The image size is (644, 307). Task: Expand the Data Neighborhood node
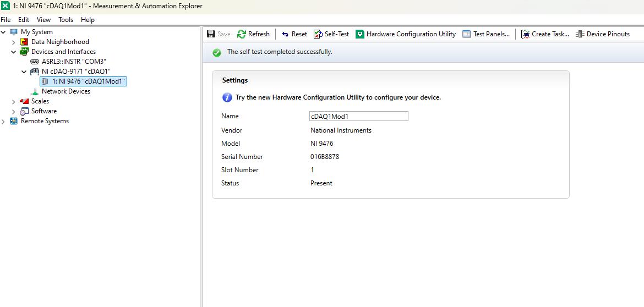(14, 42)
